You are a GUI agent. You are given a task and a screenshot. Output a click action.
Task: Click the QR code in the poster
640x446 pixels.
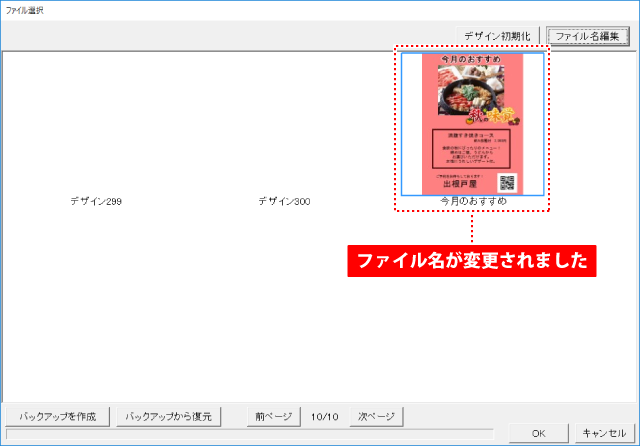coord(506,182)
